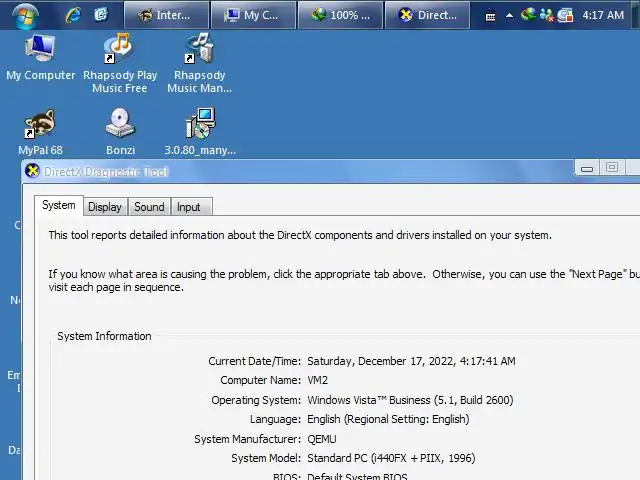Select Rhapsody Play Music Free shortcut

pos(120,64)
